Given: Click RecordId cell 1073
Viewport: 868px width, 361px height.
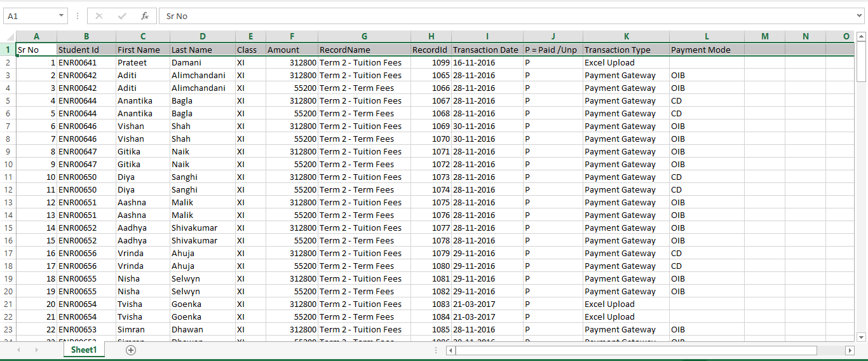Looking at the screenshot, I should pos(431,177).
